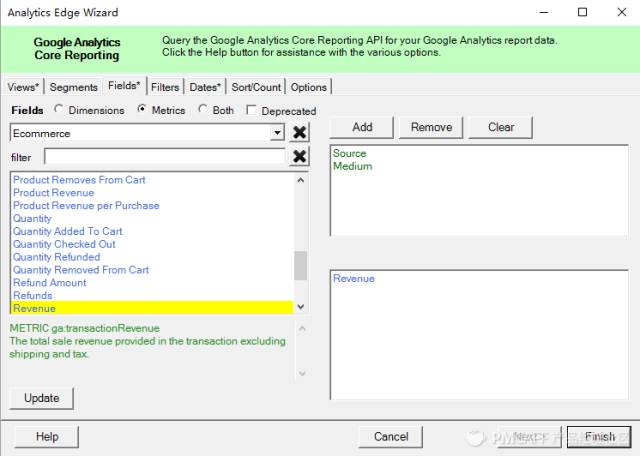640x456 pixels.
Task: Cancel the wizard
Action: coord(391,437)
